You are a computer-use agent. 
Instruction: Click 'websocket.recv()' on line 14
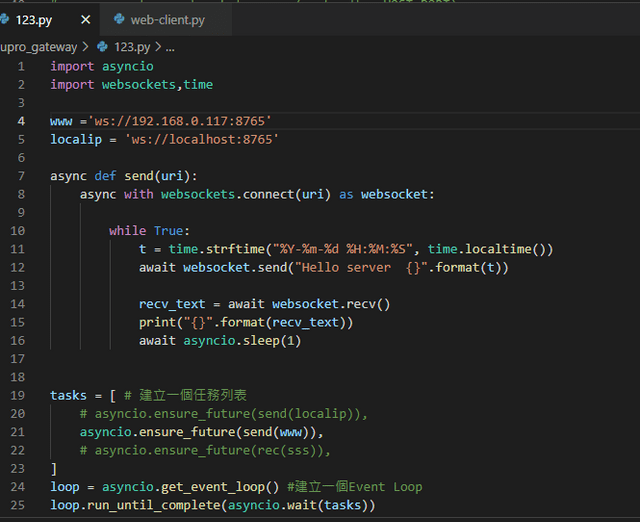coord(331,304)
